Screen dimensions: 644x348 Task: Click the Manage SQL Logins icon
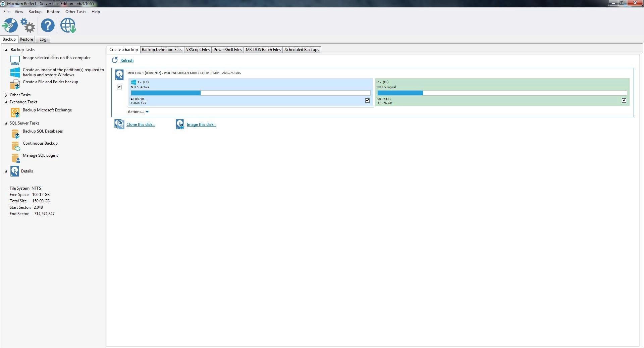(x=15, y=158)
